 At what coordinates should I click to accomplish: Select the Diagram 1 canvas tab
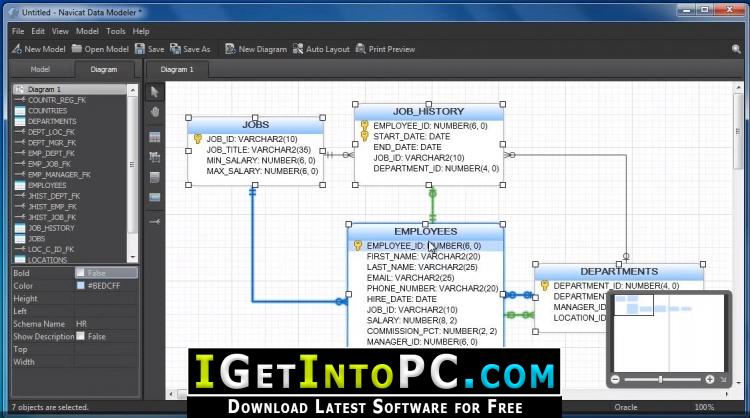click(x=177, y=69)
